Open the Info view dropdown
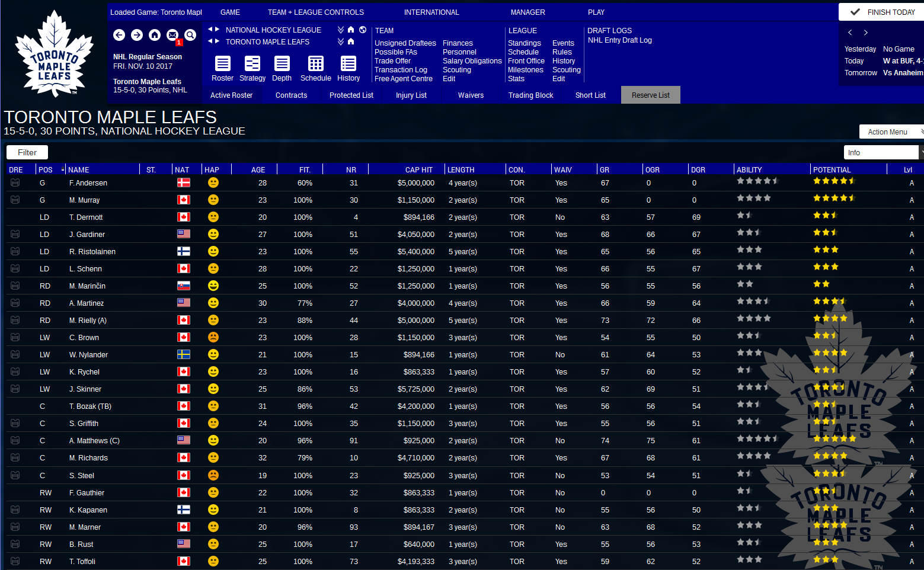 click(883, 152)
